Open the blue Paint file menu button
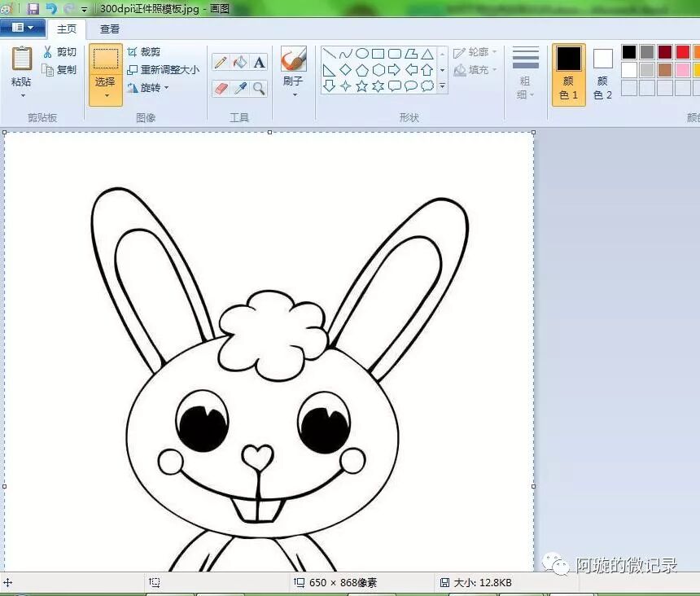700x596 pixels. [x=22, y=28]
